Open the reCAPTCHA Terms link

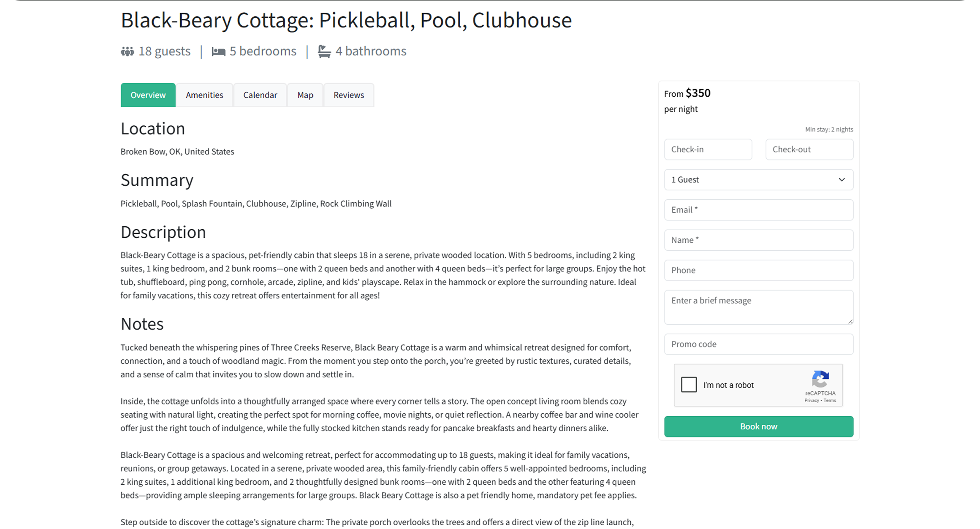pyautogui.click(x=830, y=401)
